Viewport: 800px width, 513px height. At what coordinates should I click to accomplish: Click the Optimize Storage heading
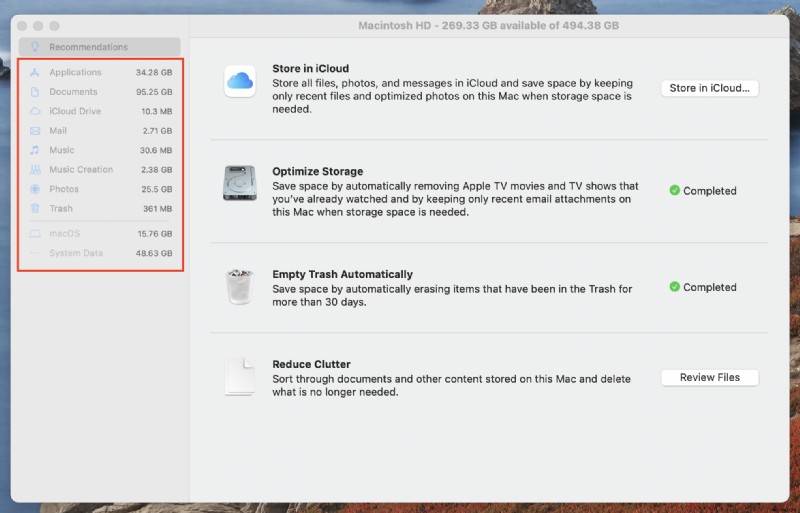(317, 172)
